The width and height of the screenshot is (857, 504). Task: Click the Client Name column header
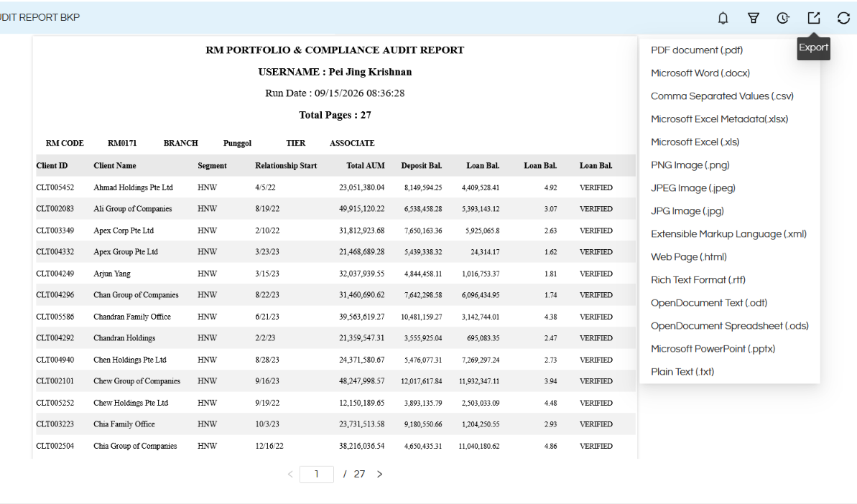(115, 165)
